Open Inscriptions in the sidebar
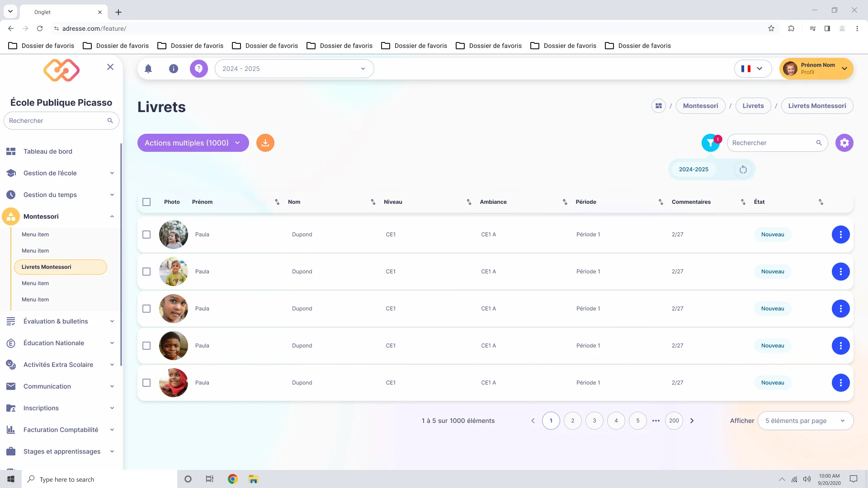 click(61, 408)
